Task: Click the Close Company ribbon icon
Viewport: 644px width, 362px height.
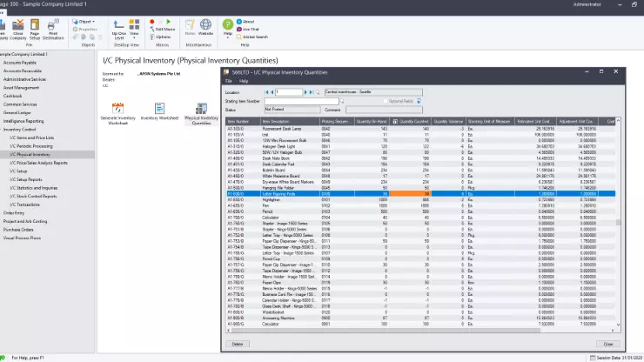Action: [x=18, y=30]
